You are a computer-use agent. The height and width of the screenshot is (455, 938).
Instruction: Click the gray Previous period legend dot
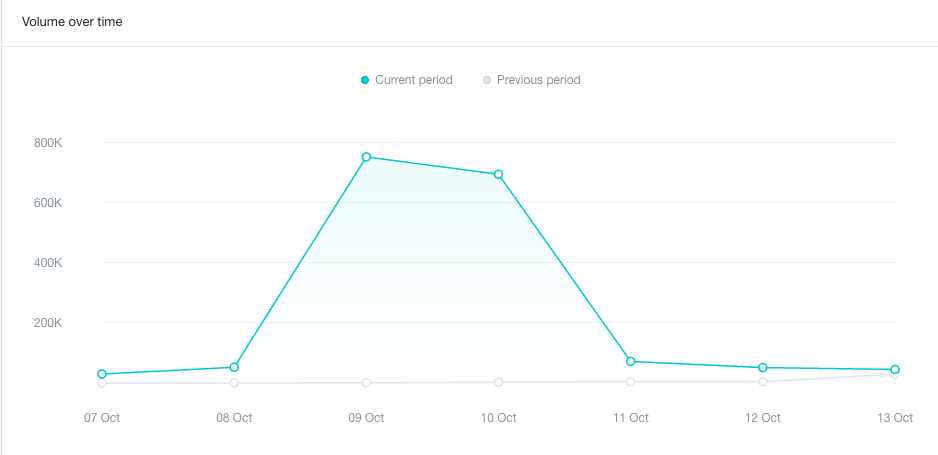(x=486, y=80)
